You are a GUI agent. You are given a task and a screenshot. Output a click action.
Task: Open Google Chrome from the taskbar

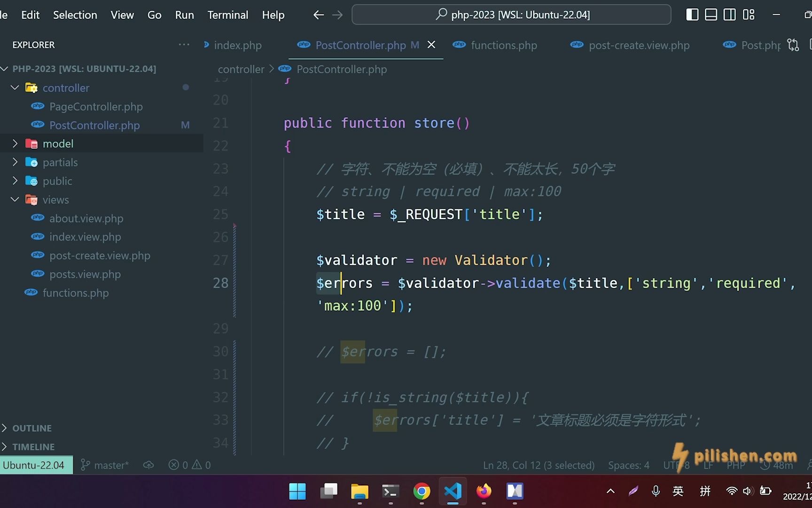[x=422, y=492]
